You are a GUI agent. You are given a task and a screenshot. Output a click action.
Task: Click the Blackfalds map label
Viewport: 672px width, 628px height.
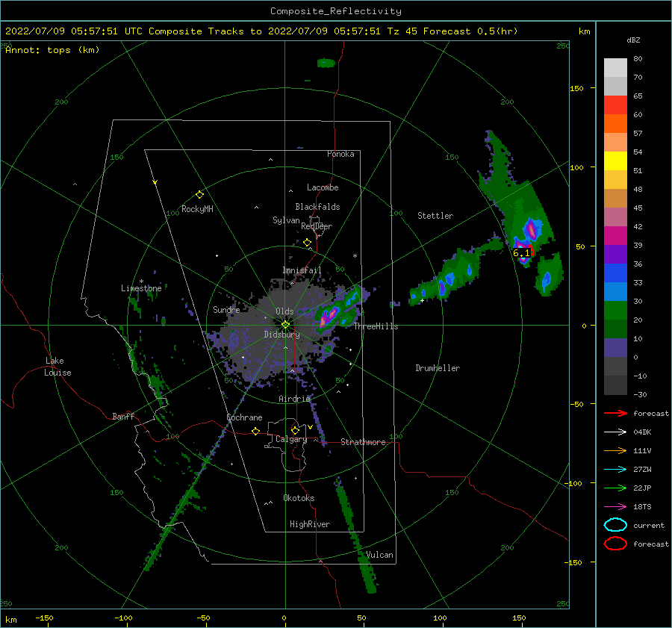click(x=317, y=207)
